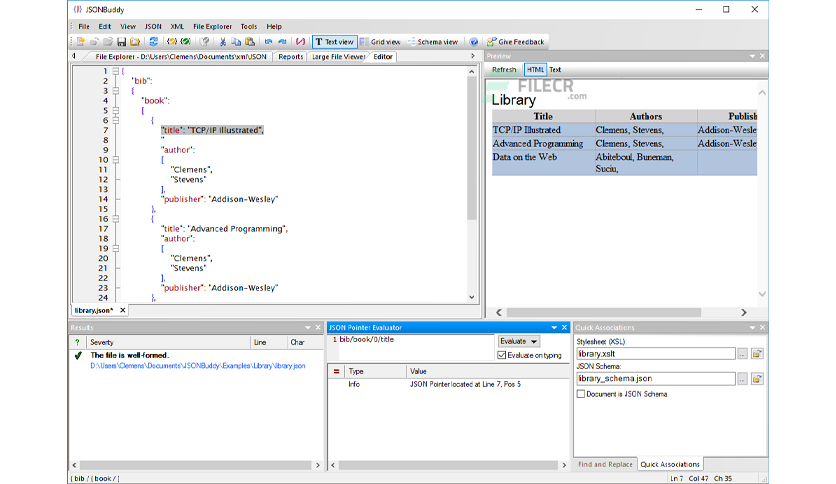836x484 pixels.
Task: Select 'Data on the Web' table cell
Action: (543, 163)
